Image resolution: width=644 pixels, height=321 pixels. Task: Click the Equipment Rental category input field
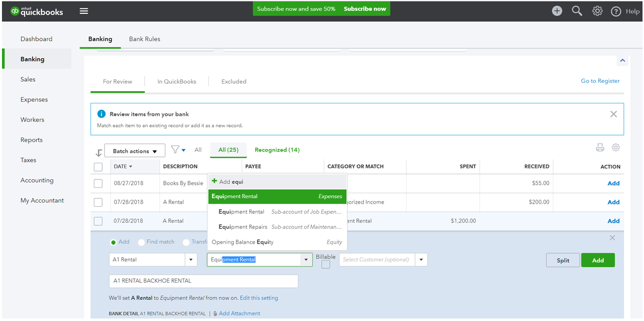[x=253, y=259]
